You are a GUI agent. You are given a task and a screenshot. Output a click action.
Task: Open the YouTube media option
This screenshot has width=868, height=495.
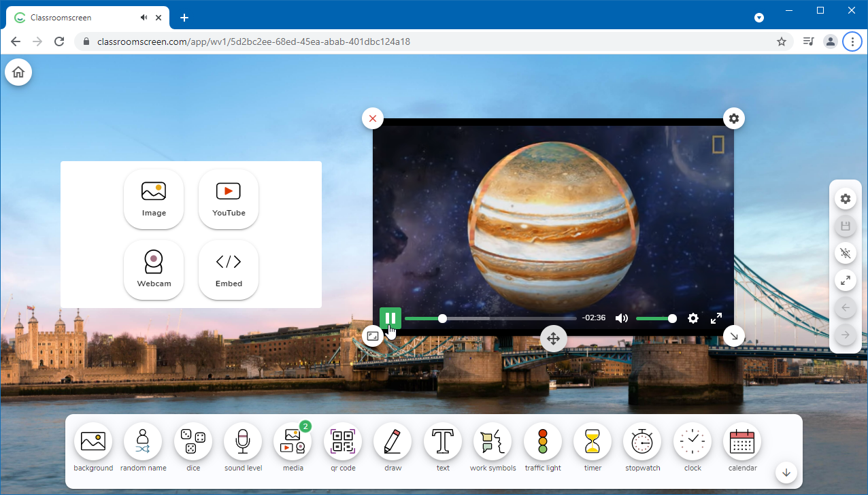228,199
